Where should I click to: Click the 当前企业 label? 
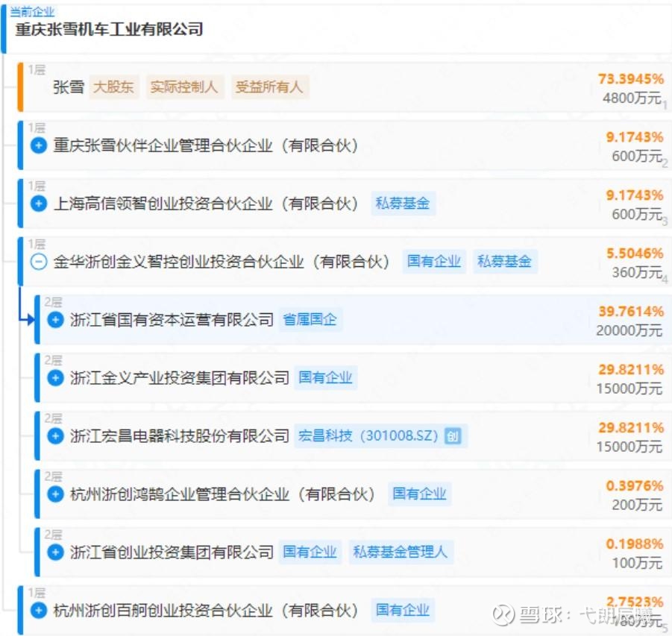click(33, 12)
